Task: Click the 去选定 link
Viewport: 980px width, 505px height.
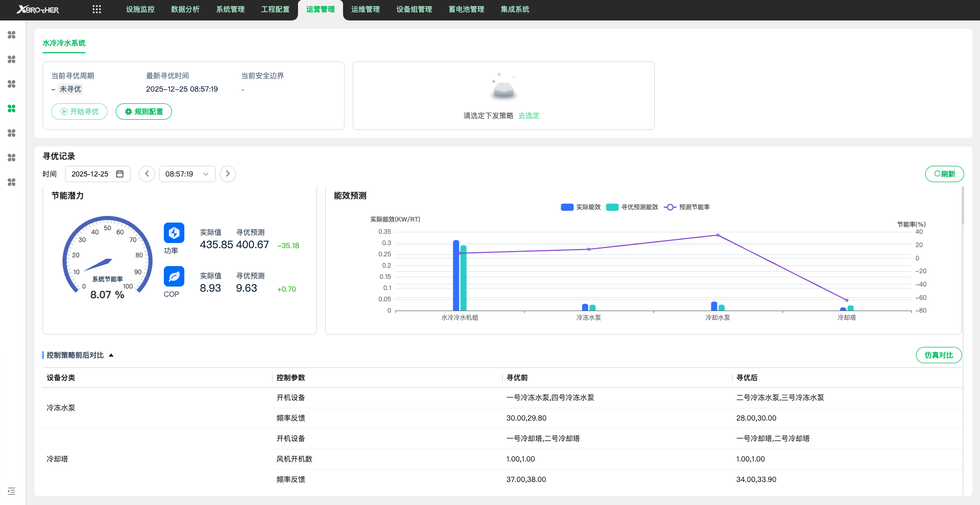Action: pos(528,116)
